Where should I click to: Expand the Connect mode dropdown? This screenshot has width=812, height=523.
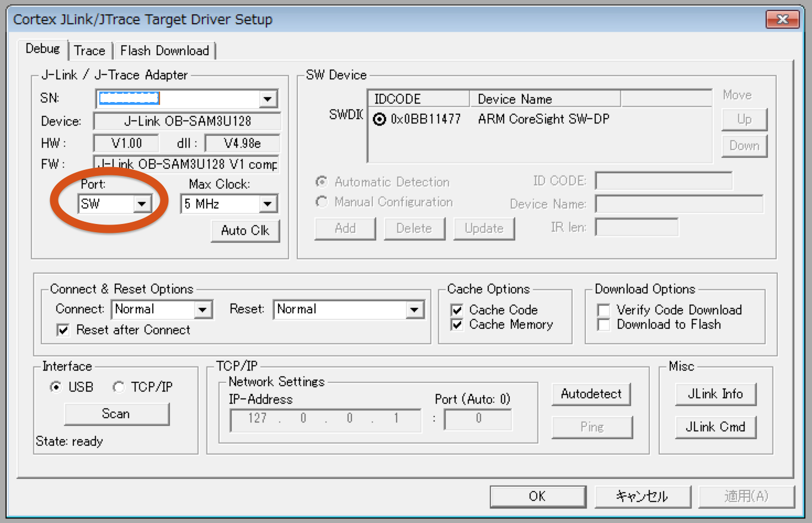[203, 309]
